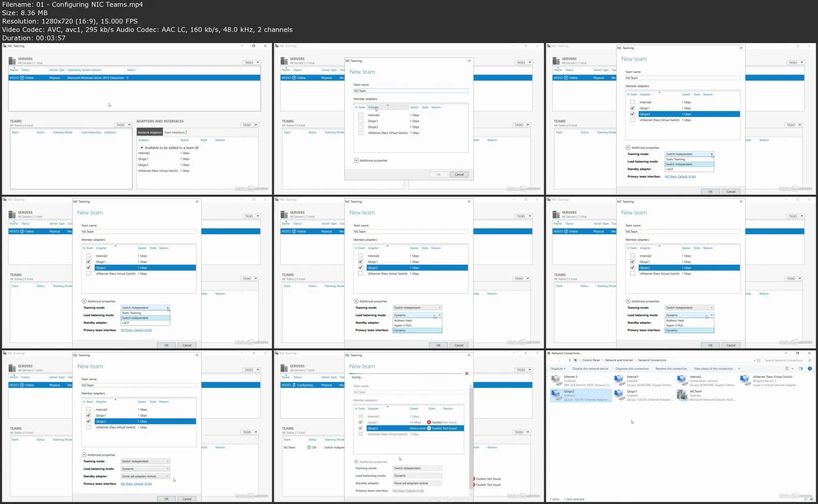Cancel saving with the red X icon
The height and width of the screenshot is (504, 818).
pyautogui.click(x=467, y=374)
